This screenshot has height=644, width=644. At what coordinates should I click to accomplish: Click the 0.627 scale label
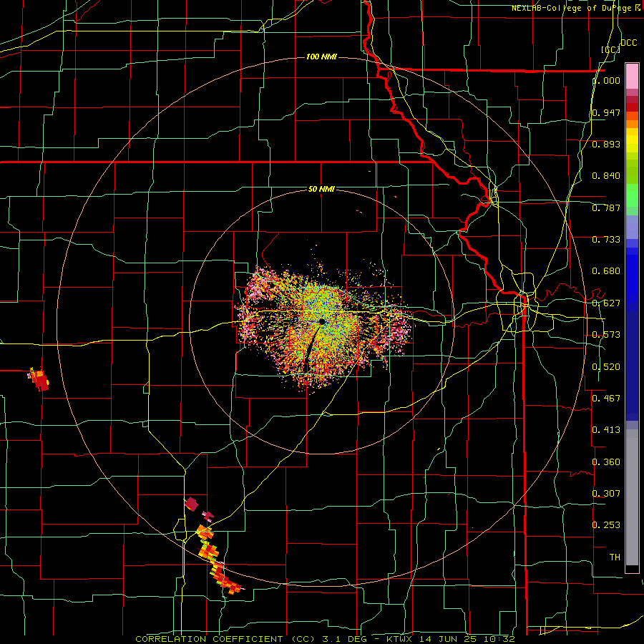pos(606,303)
